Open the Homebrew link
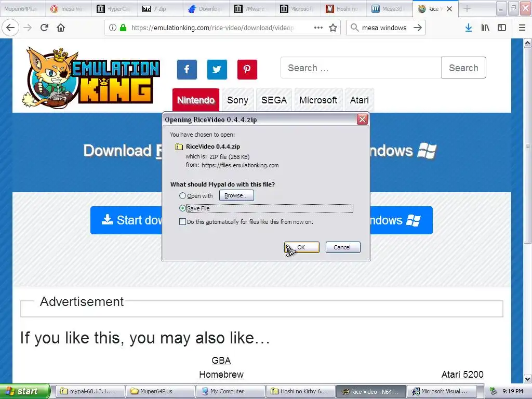 pos(221,374)
